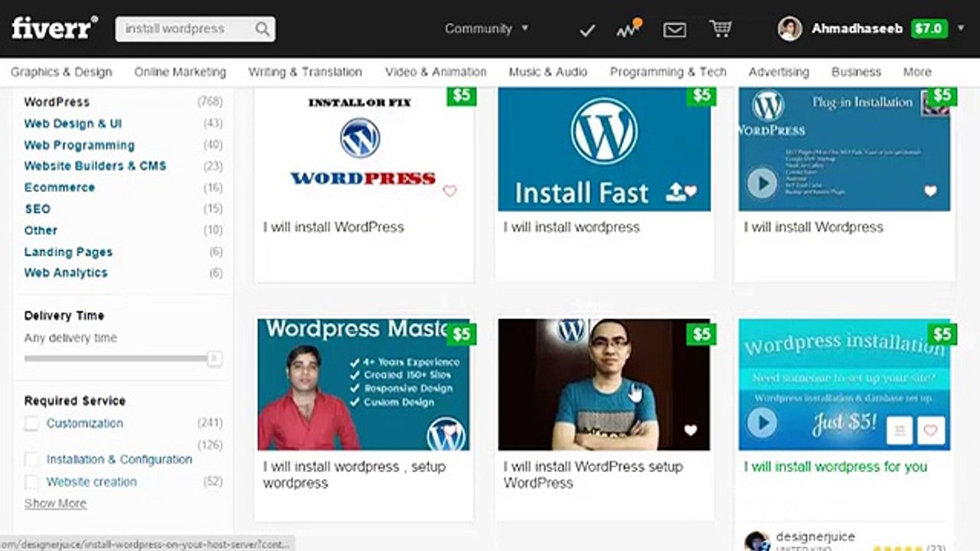980x551 pixels.
Task: Open 'I will install wordpress for you' title
Action: [x=835, y=466]
